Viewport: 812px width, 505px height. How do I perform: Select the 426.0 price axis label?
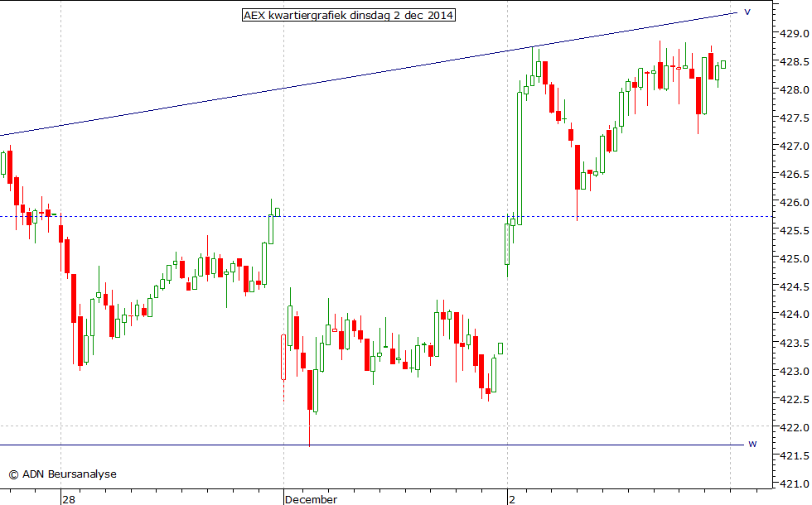click(795, 202)
